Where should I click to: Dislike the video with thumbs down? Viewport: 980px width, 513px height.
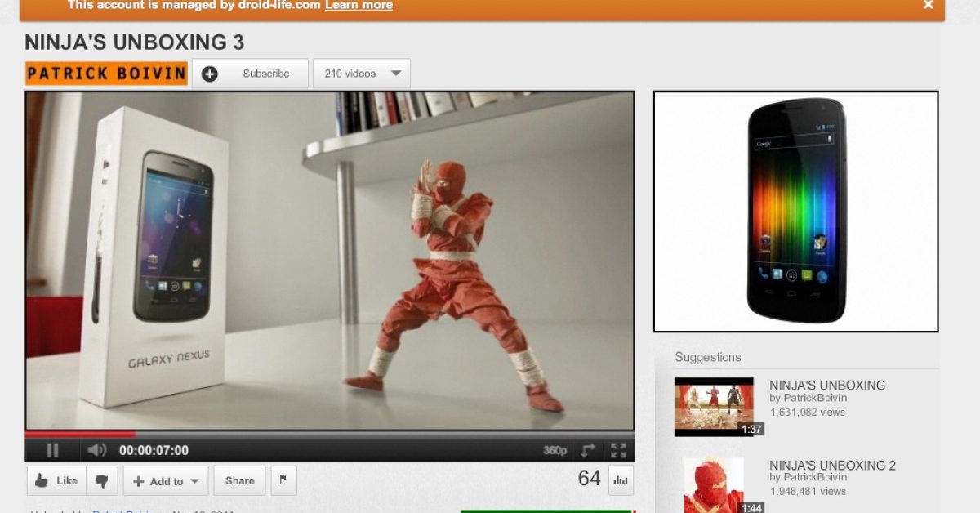click(102, 481)
